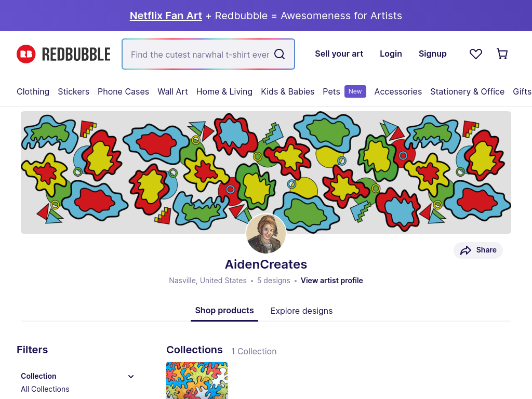The image size is (532, 399).
Task: Click the search magnifier icon
Action: 280,54
